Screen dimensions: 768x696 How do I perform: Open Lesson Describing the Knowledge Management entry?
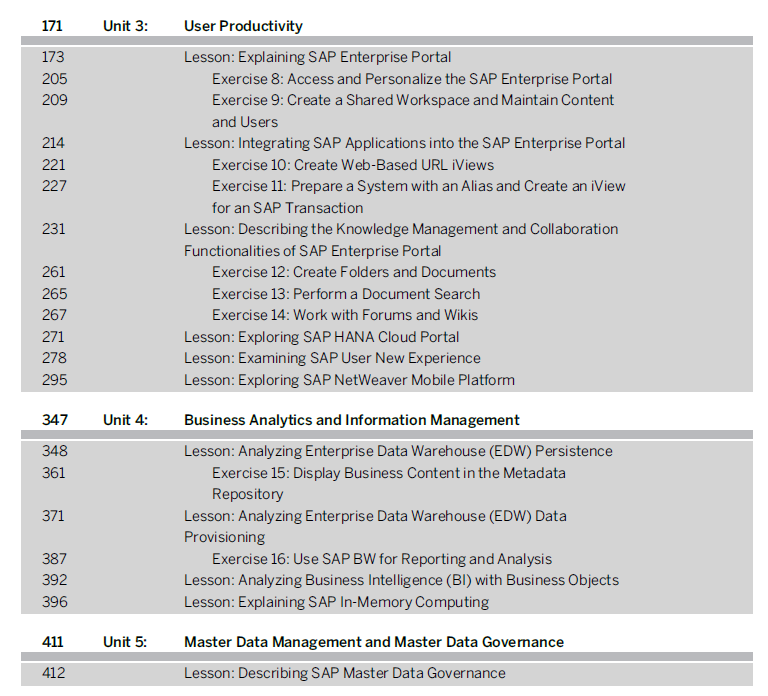pos(401,240)
